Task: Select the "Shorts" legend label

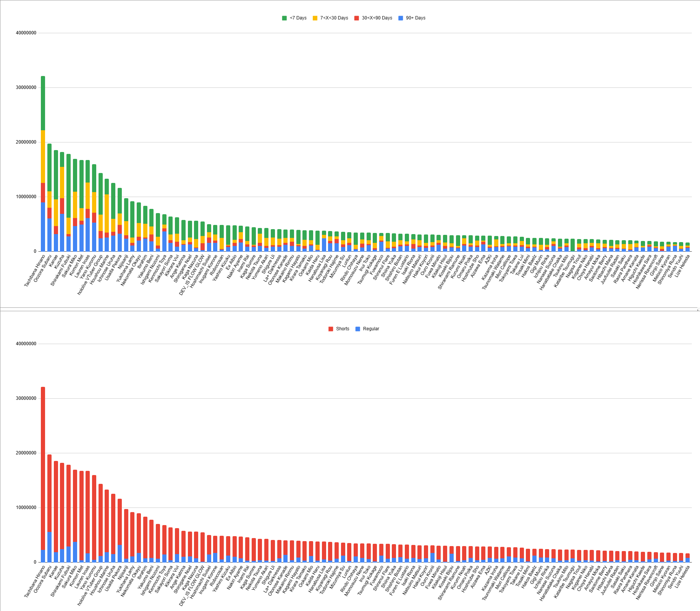Action: [343, 329]
